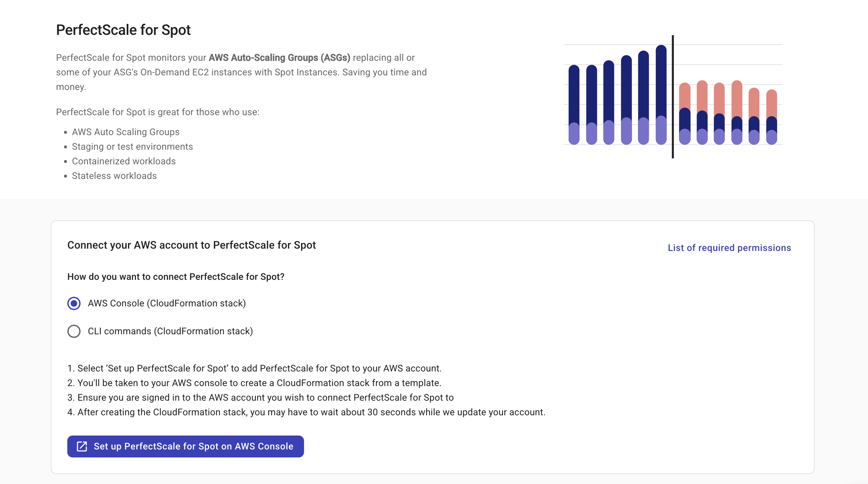Click the 'Staging or test environments' bullet
This screenshot has height=484, width=868.
(132, 146)
